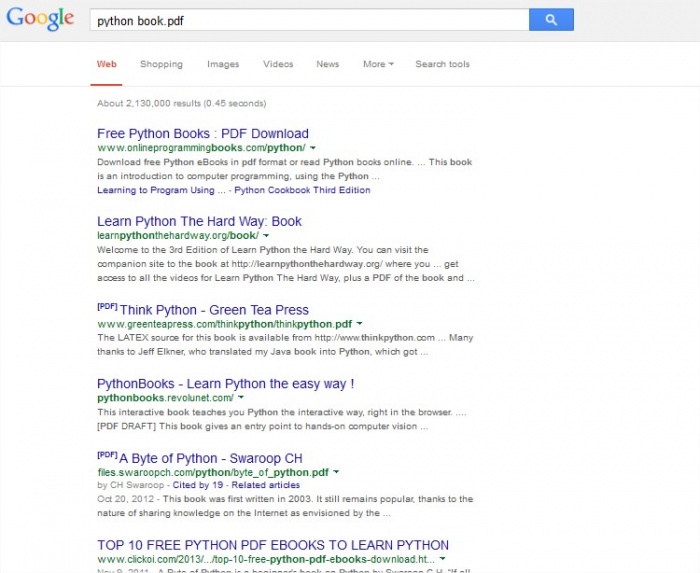Screen dimensions: 700x573
Task: Switch to the Videos tab
Action: [x=278, y=64]
